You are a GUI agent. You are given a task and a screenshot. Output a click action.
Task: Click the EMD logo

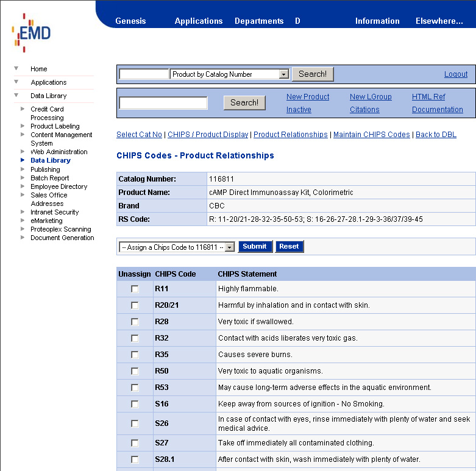point(32,32)
